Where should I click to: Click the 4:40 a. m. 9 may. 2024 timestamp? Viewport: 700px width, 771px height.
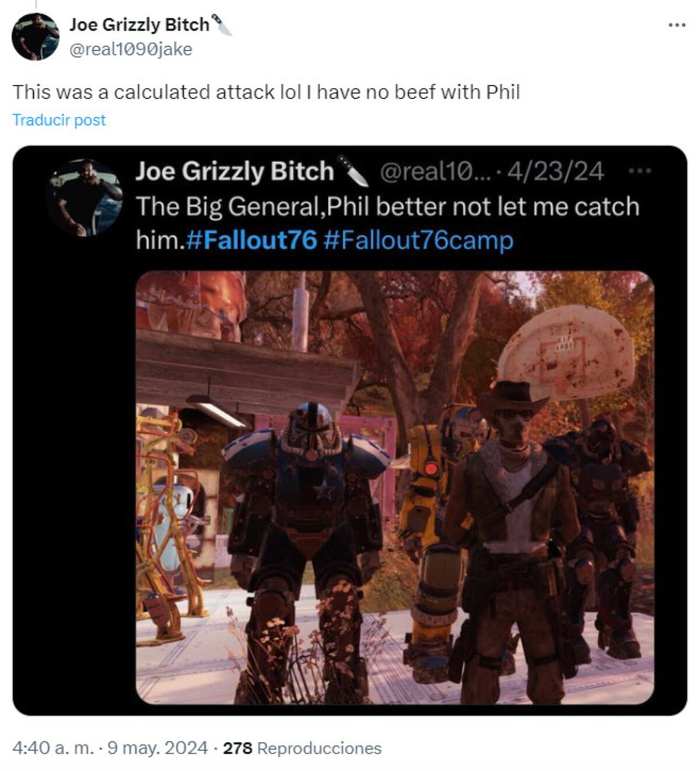[x=110, y=748]
